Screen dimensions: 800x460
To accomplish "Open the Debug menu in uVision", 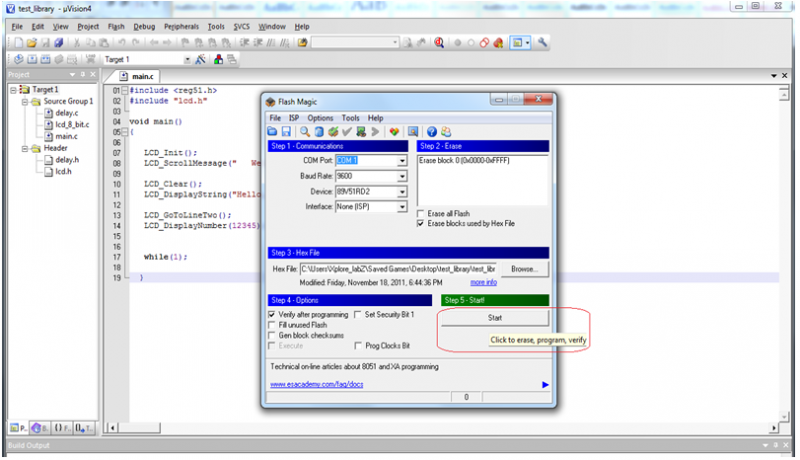I will tap(144, 27).
